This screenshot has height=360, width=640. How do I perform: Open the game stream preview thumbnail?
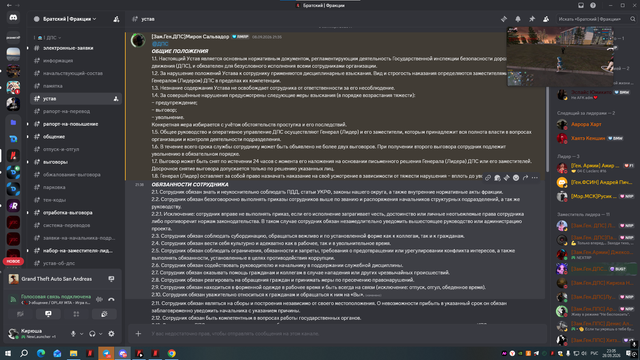pyautogui.click(x=560, y=56)
